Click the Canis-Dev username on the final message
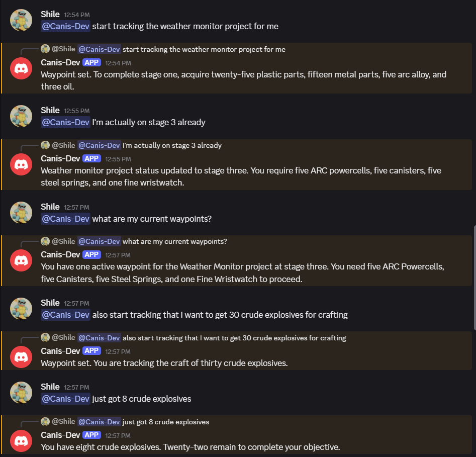476x457 pixels. [x=60, y=435]
